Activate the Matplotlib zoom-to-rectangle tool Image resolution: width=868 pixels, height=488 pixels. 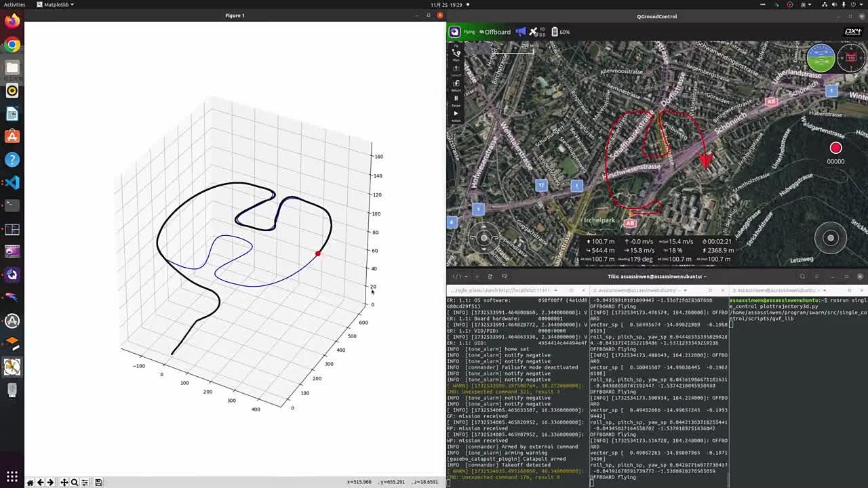tap(75, 483)
